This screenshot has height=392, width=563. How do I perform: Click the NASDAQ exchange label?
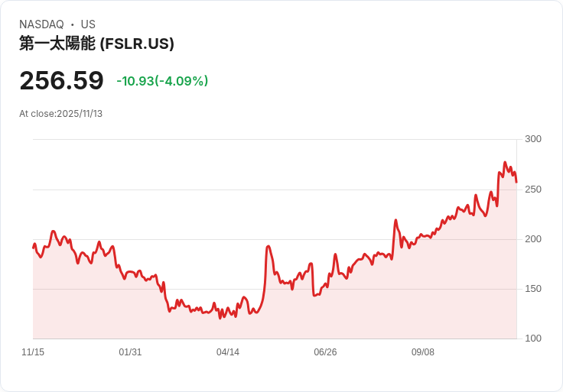41,24
